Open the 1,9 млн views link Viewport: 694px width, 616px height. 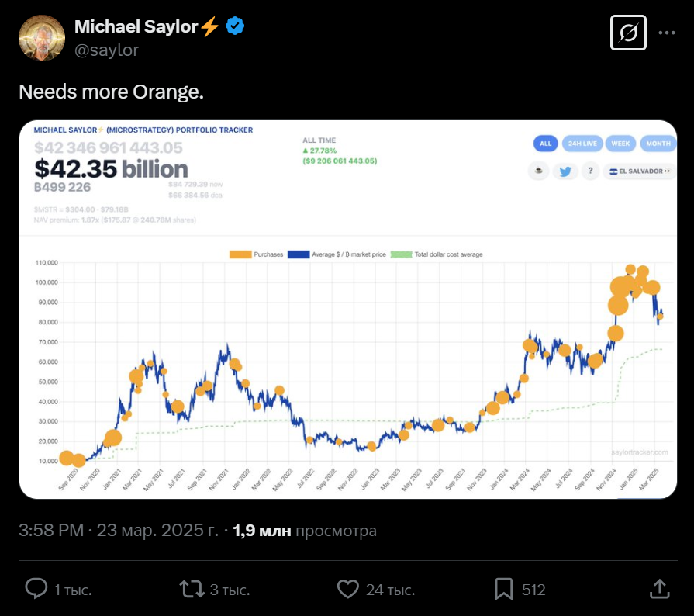pos(261,531)
